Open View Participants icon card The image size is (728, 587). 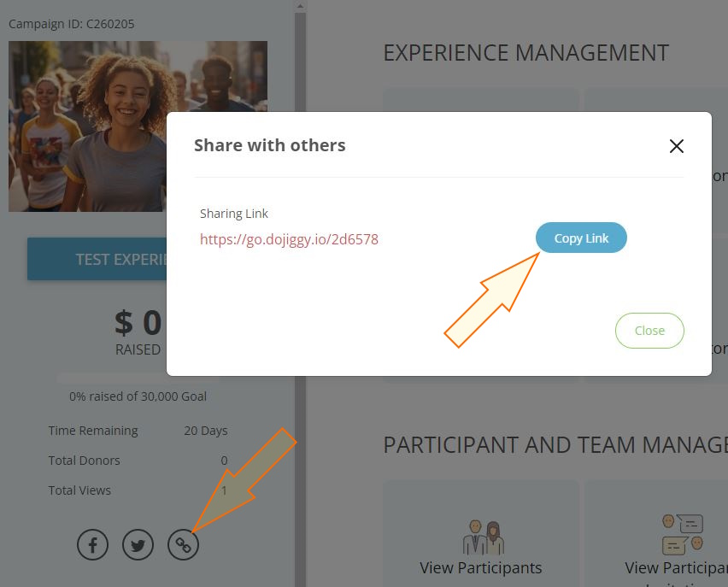coord(483,537)
